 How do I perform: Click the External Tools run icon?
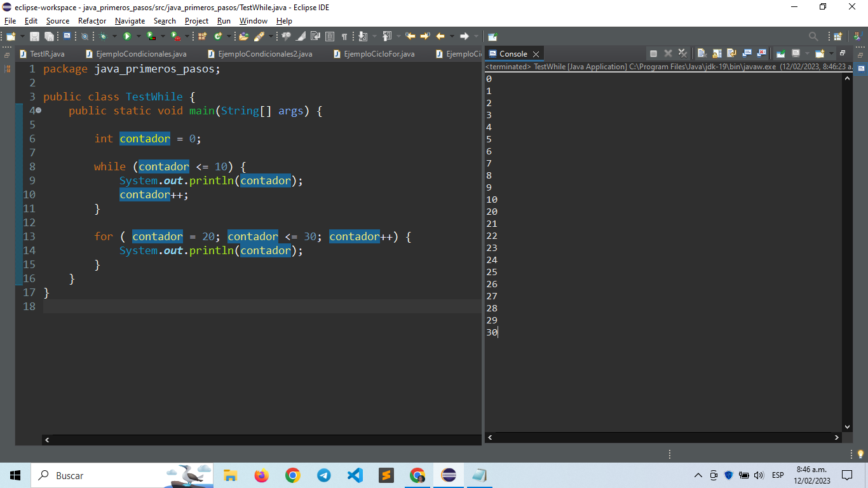point(175,36)
